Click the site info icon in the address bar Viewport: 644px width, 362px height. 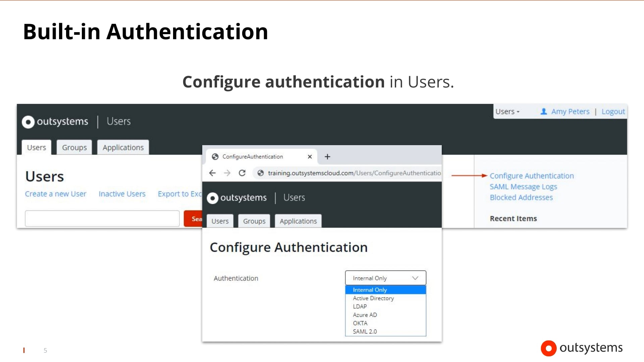(260, 173)
